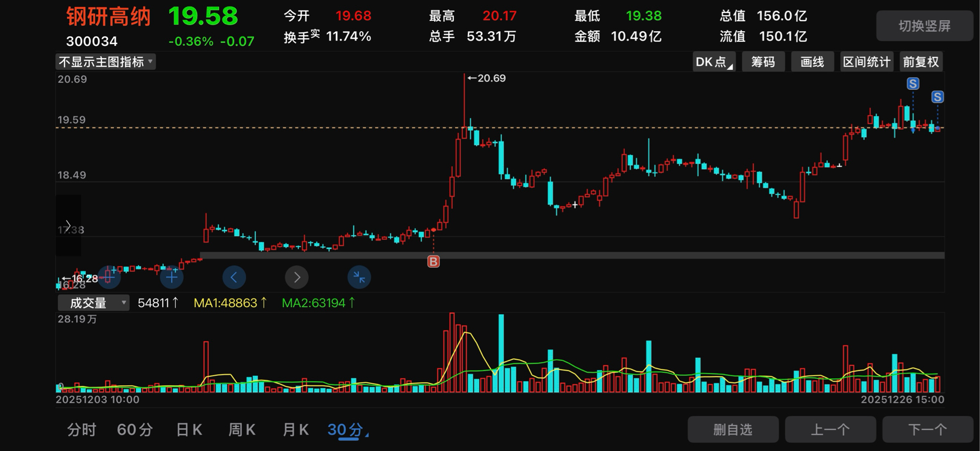The height and width of the screenshot is (451, 980).
Task: Remove stock with 删自选 button
Action: (x=733, y=430)
